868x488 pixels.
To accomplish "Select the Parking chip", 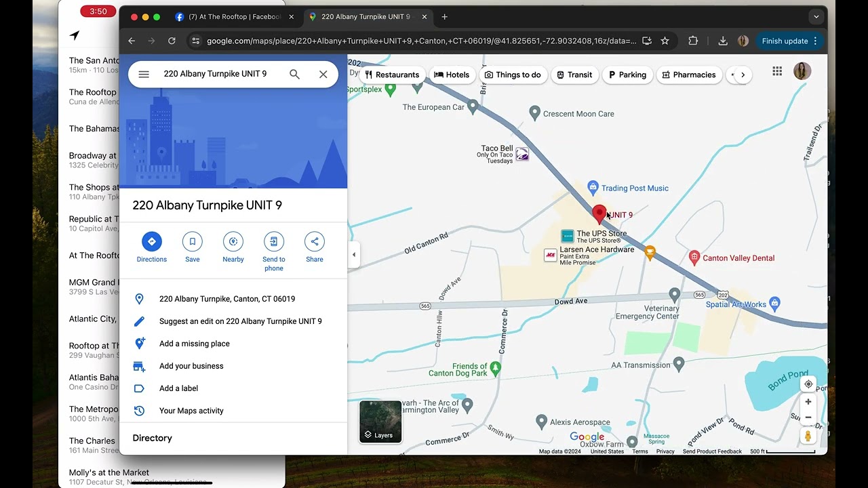I will tap(627, 75).
